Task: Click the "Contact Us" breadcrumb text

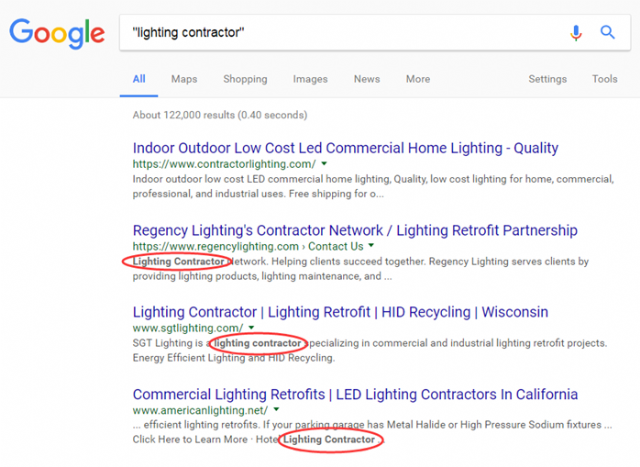Action: tap(336, 247)
